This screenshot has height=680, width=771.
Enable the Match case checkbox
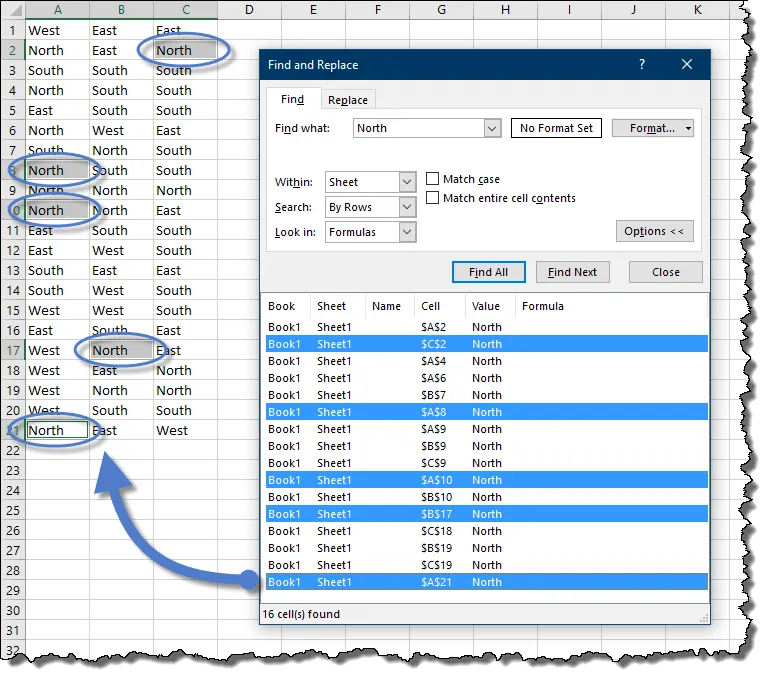tap(432, 178)
